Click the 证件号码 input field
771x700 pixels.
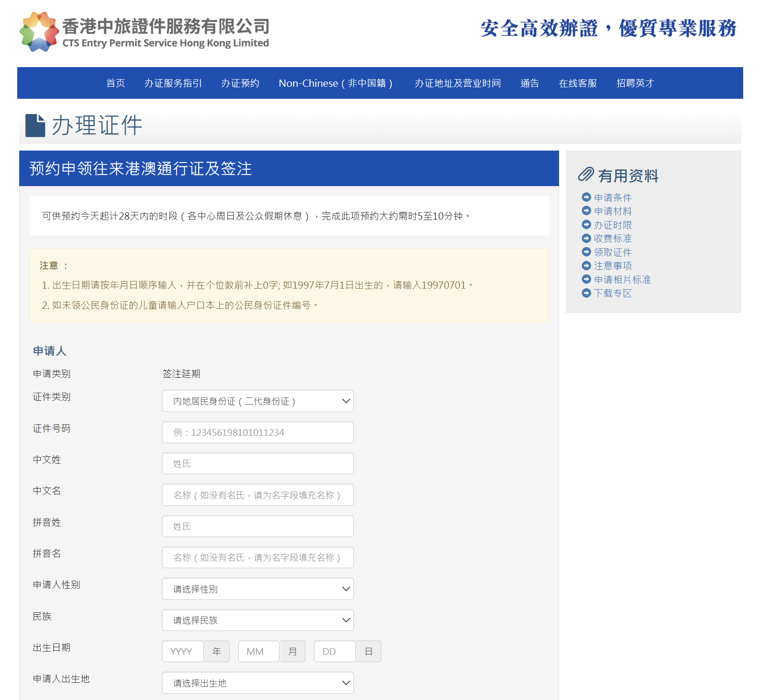tap(257, 432)
